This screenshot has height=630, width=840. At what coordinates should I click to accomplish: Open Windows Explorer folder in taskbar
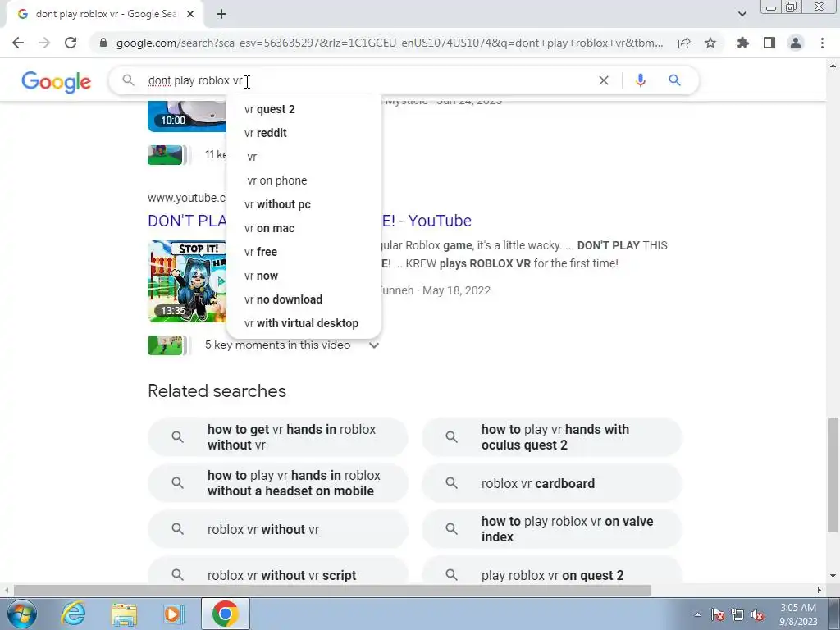click(124, 614)
